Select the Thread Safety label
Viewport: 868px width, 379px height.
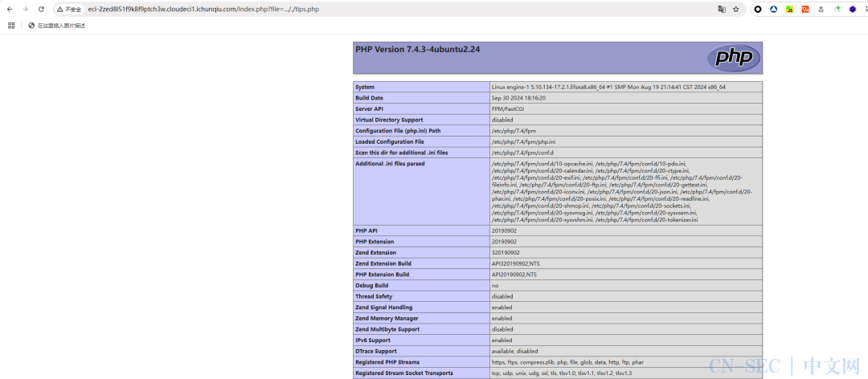pos(373,296)
